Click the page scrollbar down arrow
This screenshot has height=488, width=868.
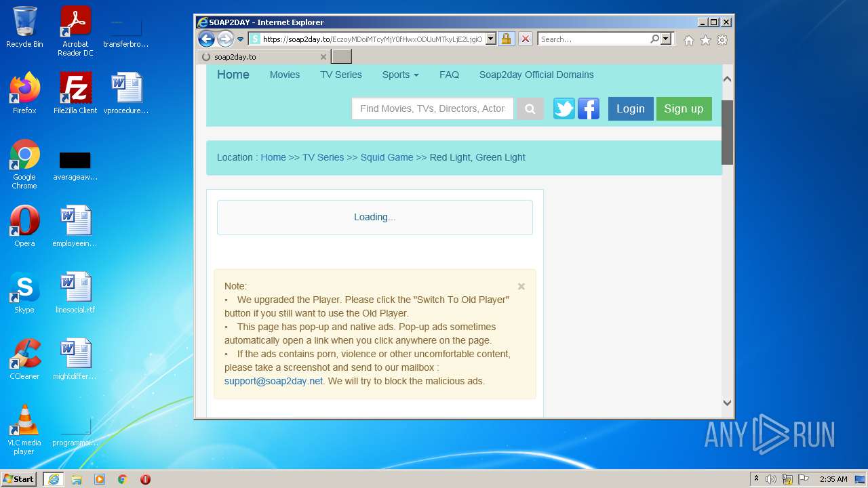point(727,403)
